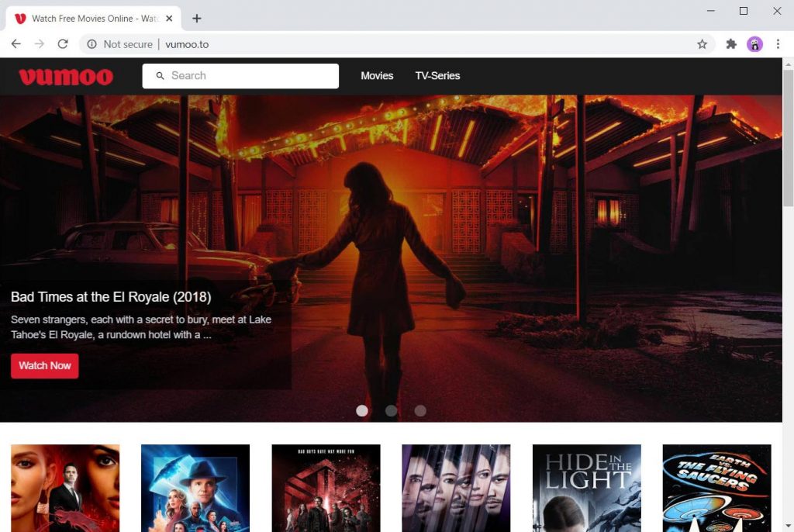Reload the vumoo.to page
Screen dimensions: 794x532
(63, 44)
